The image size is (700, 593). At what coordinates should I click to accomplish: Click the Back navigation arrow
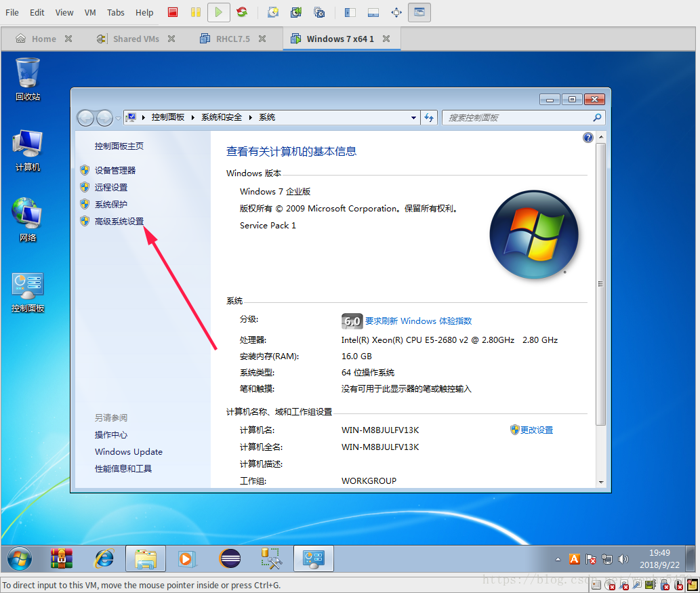coord(85,118)
